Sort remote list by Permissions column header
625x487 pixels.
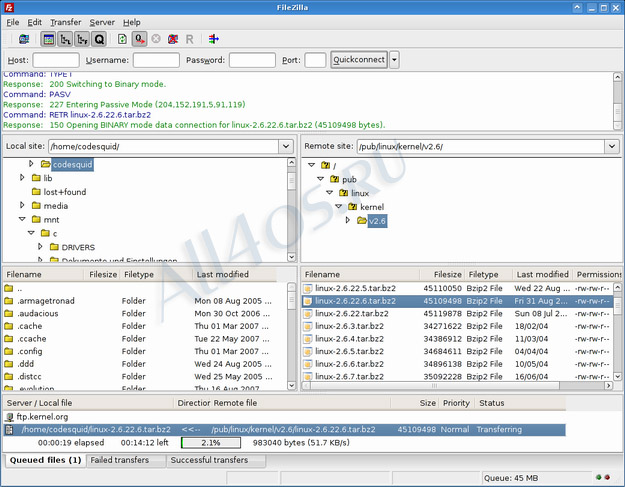pos(598,274)
